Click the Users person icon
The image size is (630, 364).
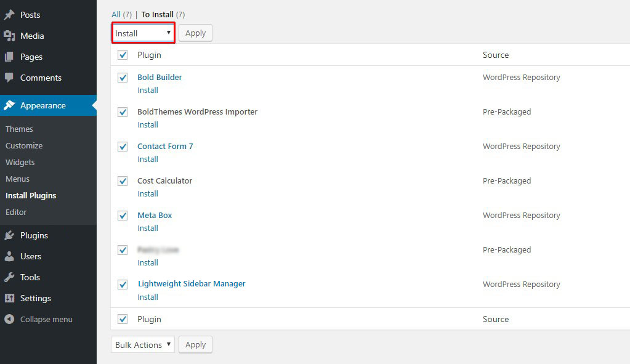[9, 256]
